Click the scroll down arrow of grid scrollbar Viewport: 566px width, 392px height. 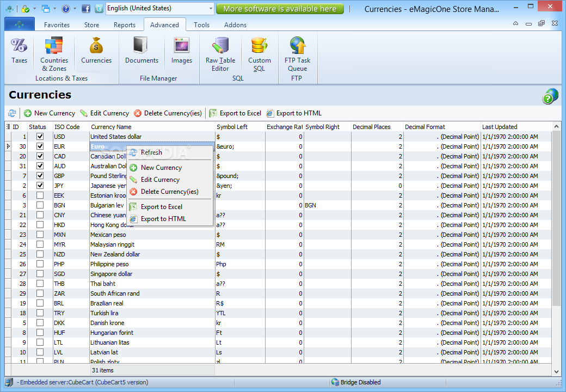tap(556, 371)
